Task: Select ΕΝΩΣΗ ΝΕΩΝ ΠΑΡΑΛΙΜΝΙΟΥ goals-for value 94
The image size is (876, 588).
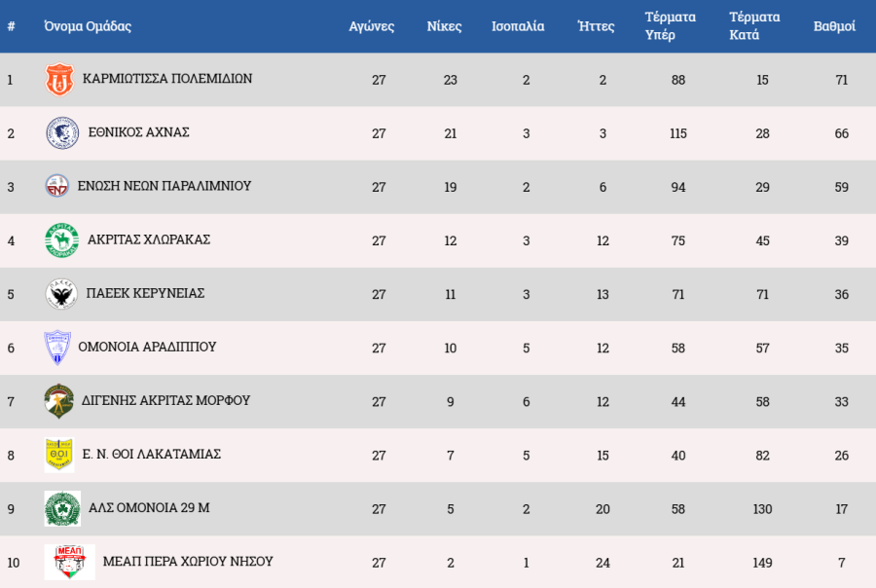Action: [678, 187]
